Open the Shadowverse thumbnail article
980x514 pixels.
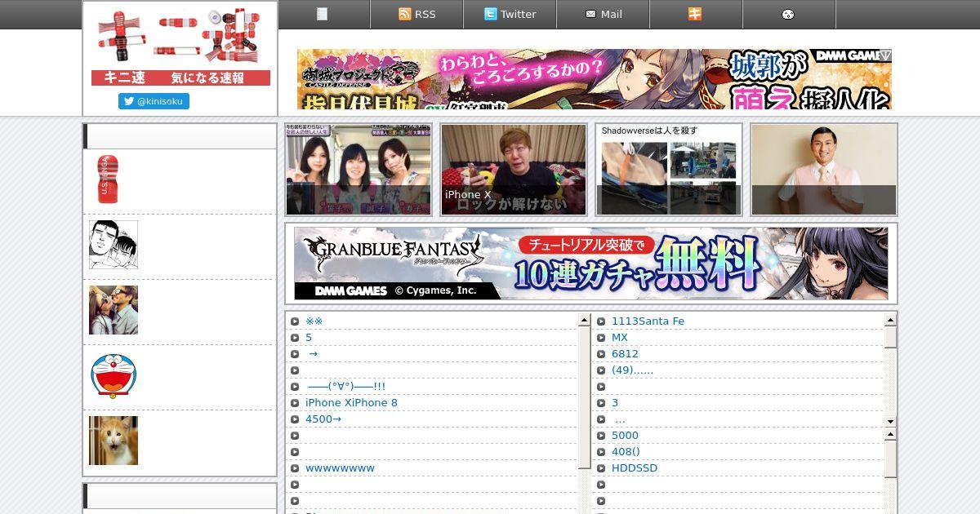click(x=669, y=170)
